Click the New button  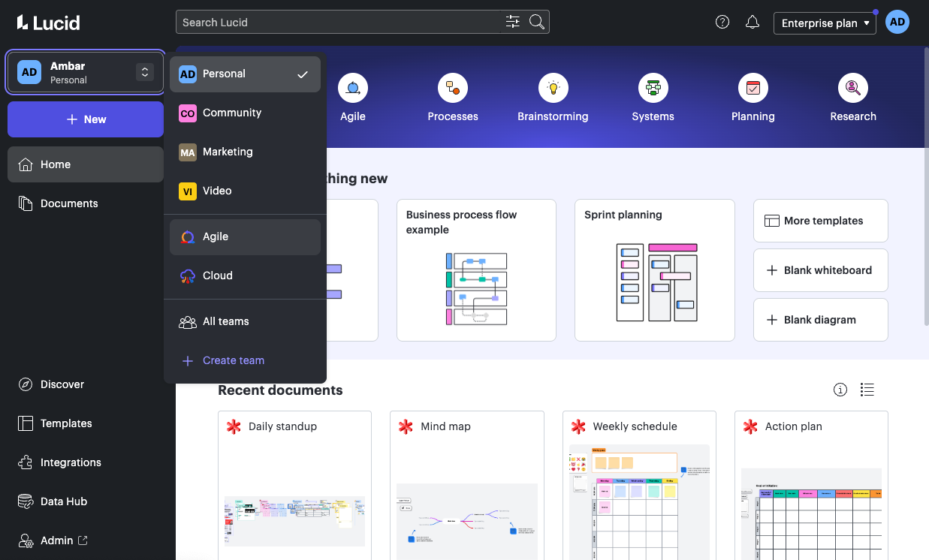pos(86,119)
